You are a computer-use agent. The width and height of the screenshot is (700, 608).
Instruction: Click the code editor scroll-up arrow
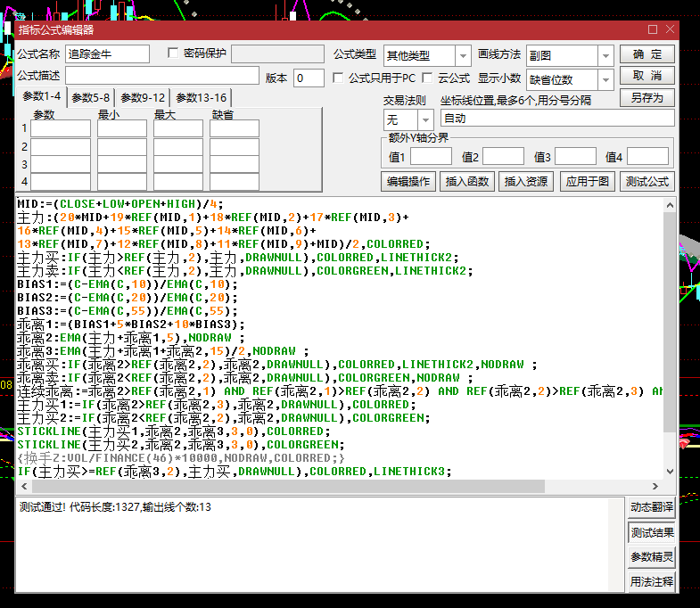[670, 205]
